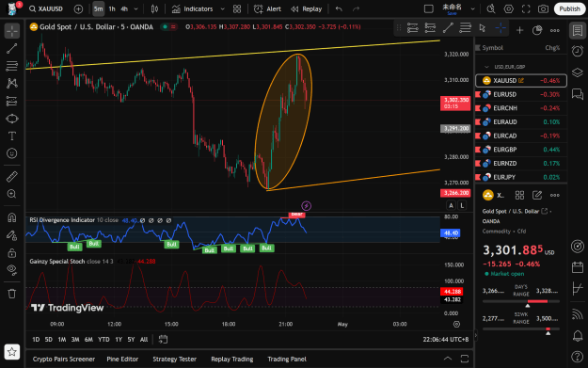Switch to the 1h timeframe
Image resolution: width=588 pixels, height=368 pixels.
pyautogui.click(x=112, y=9)
